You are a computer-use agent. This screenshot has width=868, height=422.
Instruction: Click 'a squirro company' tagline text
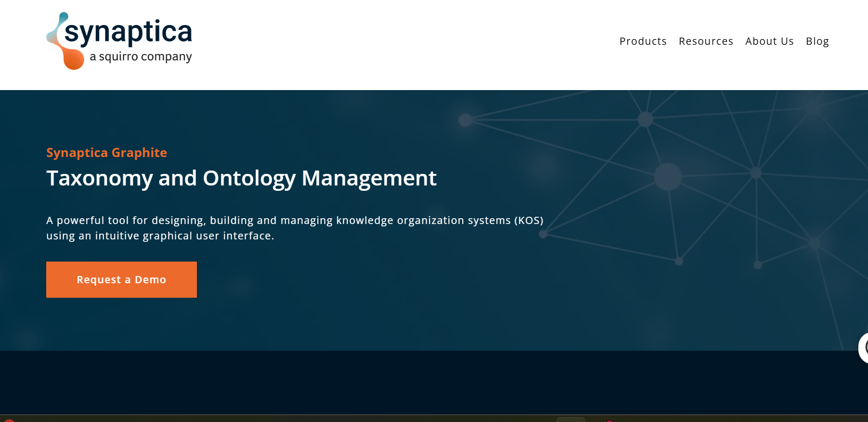[141, 57]
